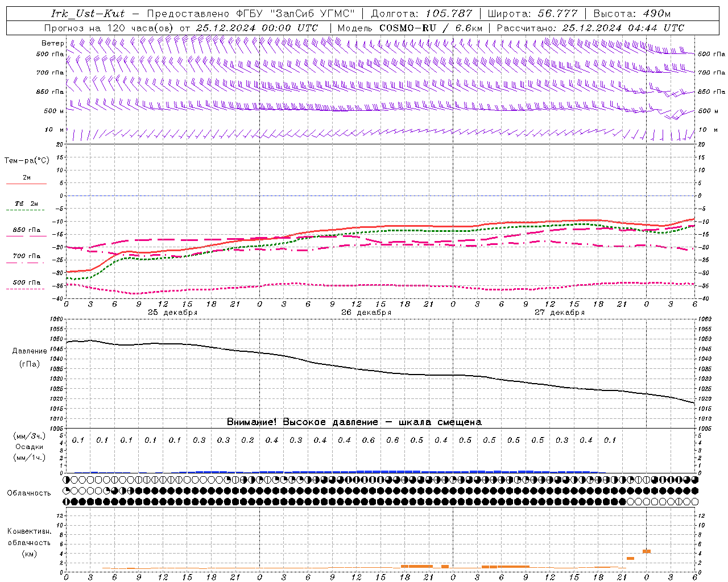Click the Облачность cloud cover label
The image size is (728, 582).
(29, 493)
